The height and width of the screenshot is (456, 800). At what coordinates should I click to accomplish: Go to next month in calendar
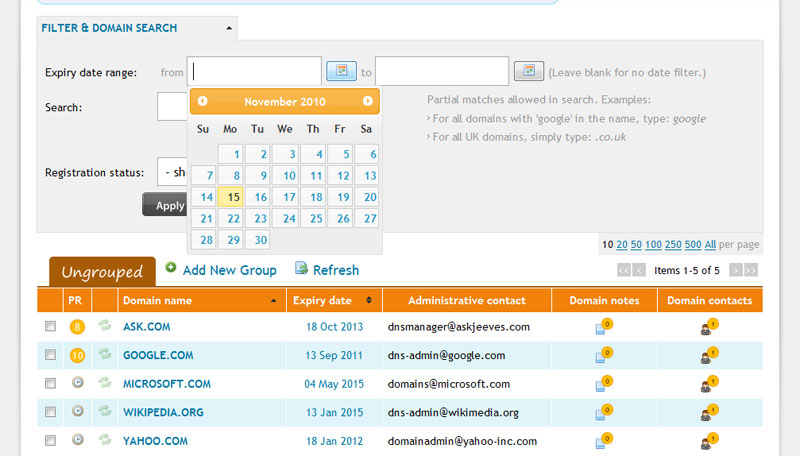[367, 101]
